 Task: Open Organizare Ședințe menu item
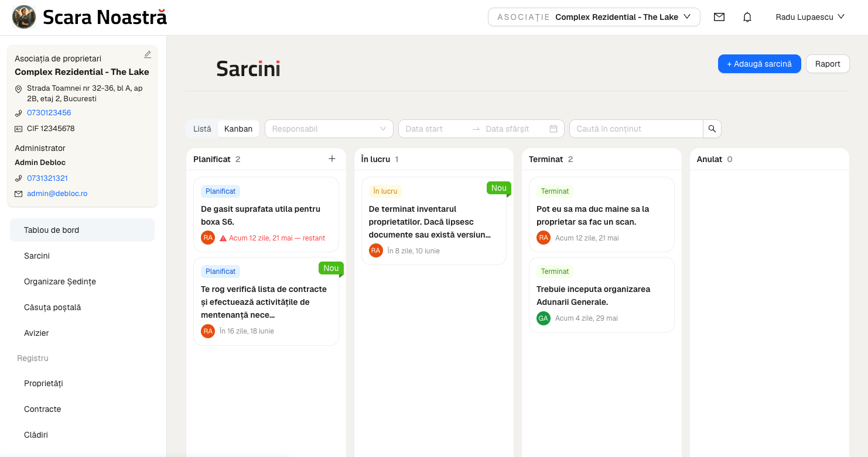tap(82, 281)
